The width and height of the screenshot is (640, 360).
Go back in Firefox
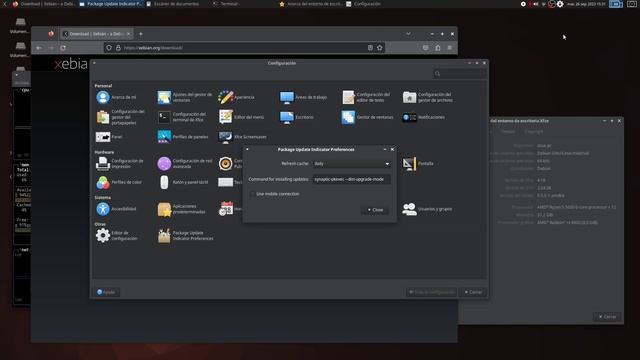[x=39, y=48]
